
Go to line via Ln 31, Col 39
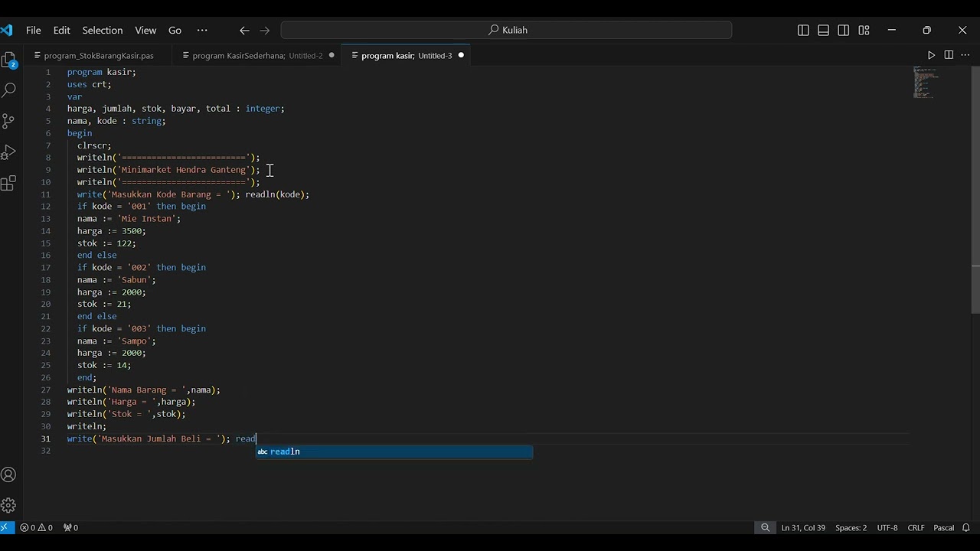(803, 527)
